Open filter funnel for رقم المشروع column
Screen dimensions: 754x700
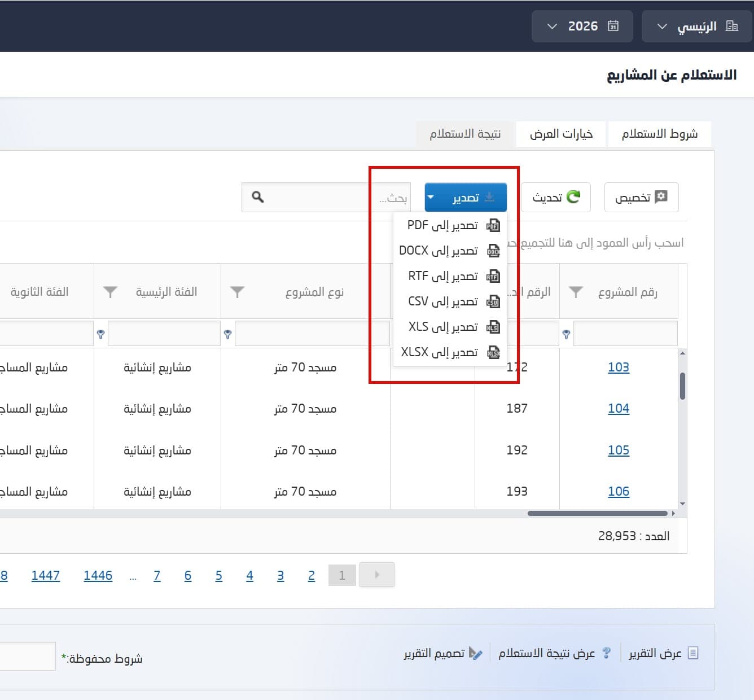click(x=576, y=292)
